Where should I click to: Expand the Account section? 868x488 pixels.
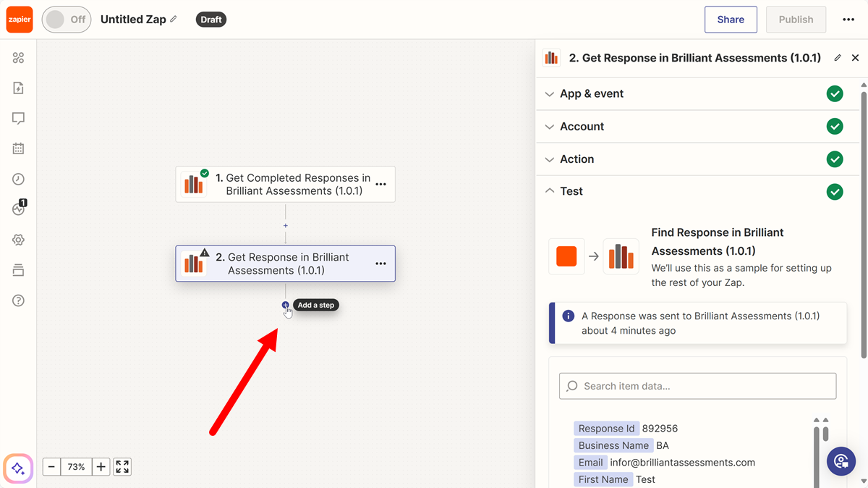click(582, 126)
